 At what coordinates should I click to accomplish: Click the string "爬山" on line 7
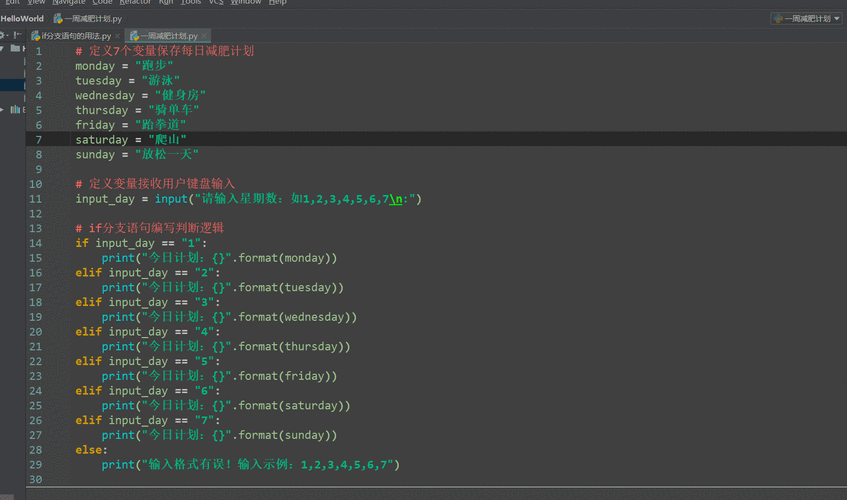[x=167, y=140]
